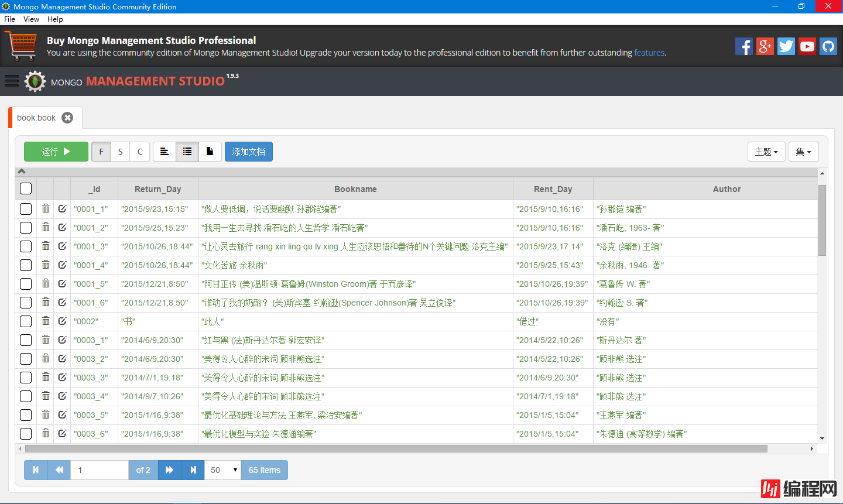Click the Mongo Management Studio gear logo
The width and height of the screenshot is (843, 504).
[x=35, y=81]
